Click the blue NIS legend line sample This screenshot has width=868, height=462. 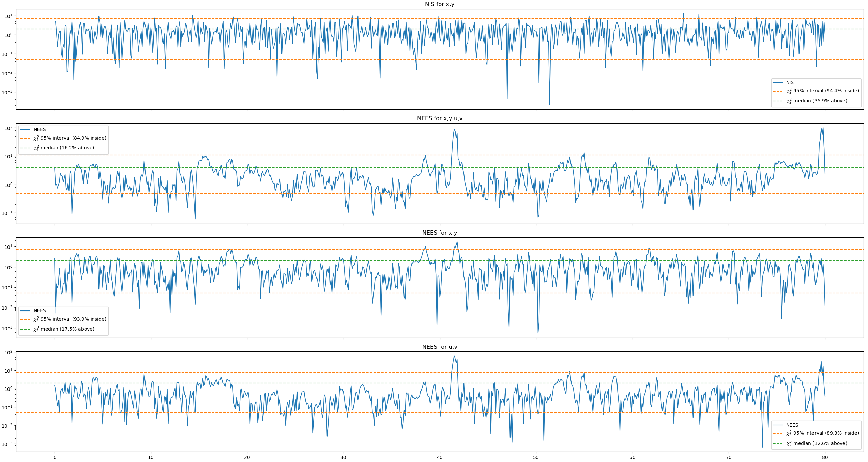(x=777, y=83)
